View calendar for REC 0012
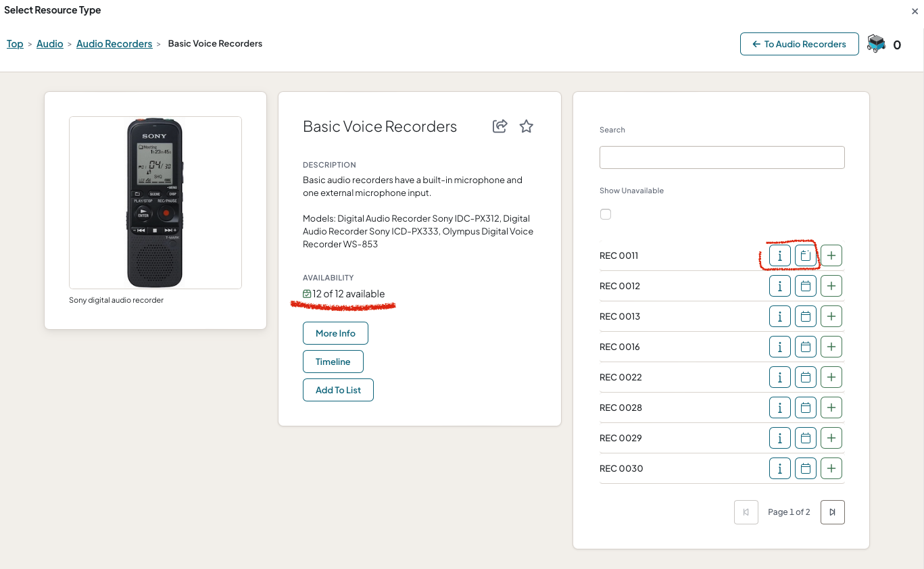 coord(806,286)
